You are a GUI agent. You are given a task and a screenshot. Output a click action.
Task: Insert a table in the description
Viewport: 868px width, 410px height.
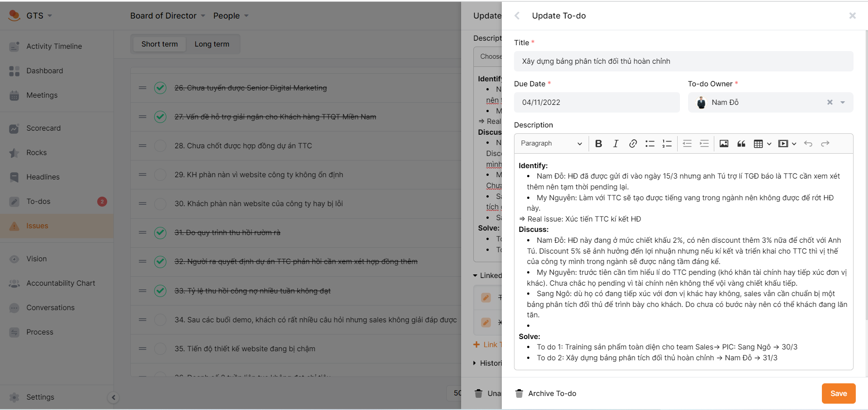tap(758, 144)
